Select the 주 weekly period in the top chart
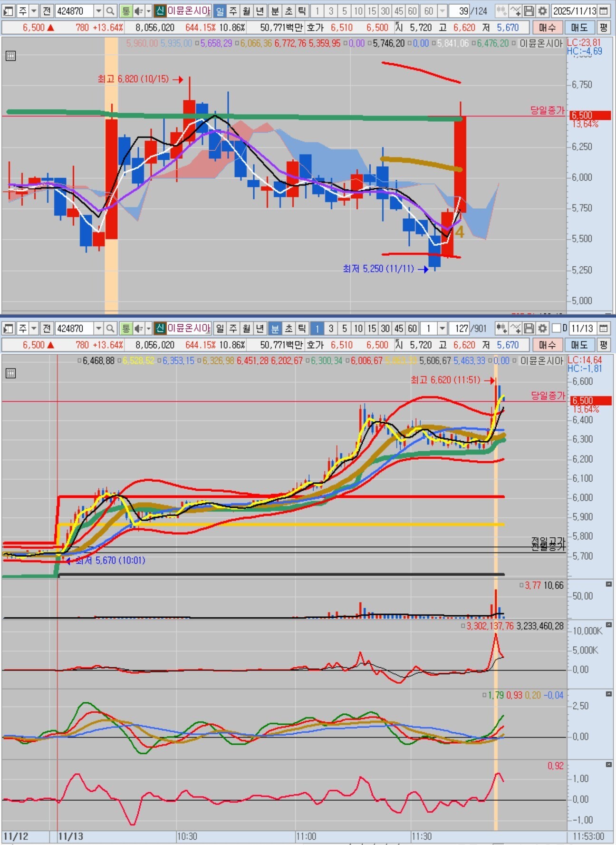 233,11
